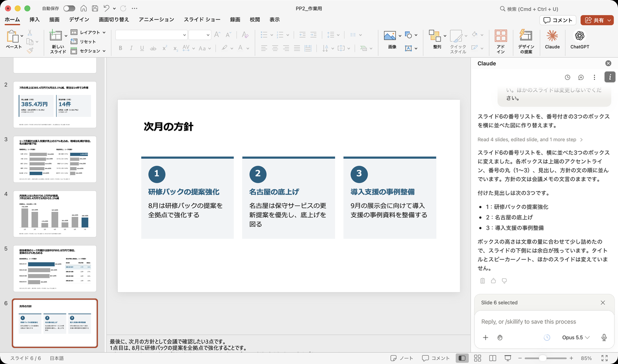The height and width of the screenshot is (364, 618).
Task: Click the microphone icon in Claude reply box
Action: [604, 338]
